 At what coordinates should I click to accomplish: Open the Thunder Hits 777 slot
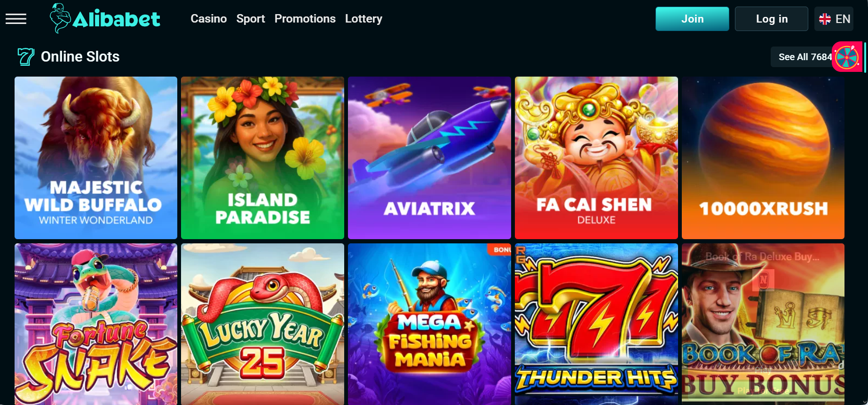pyautogui.click(x=596, y=324)
